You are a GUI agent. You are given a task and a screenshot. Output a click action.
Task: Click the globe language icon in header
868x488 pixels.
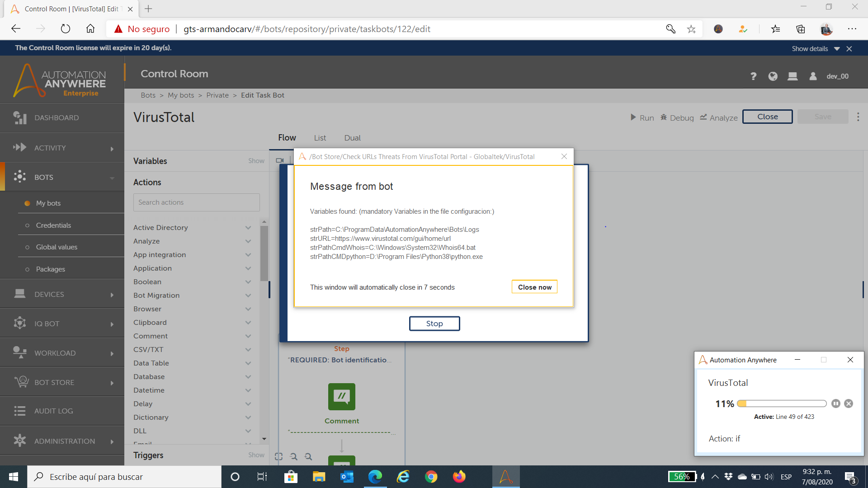coord(773,76)
